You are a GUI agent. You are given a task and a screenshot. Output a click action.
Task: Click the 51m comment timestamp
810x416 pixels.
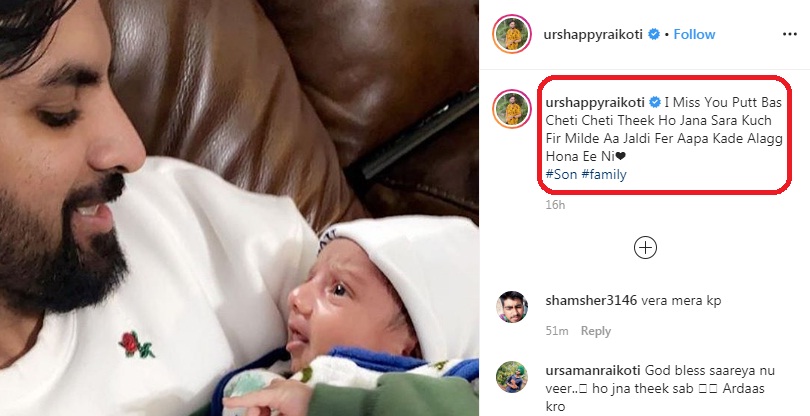(x=558, y=331)
